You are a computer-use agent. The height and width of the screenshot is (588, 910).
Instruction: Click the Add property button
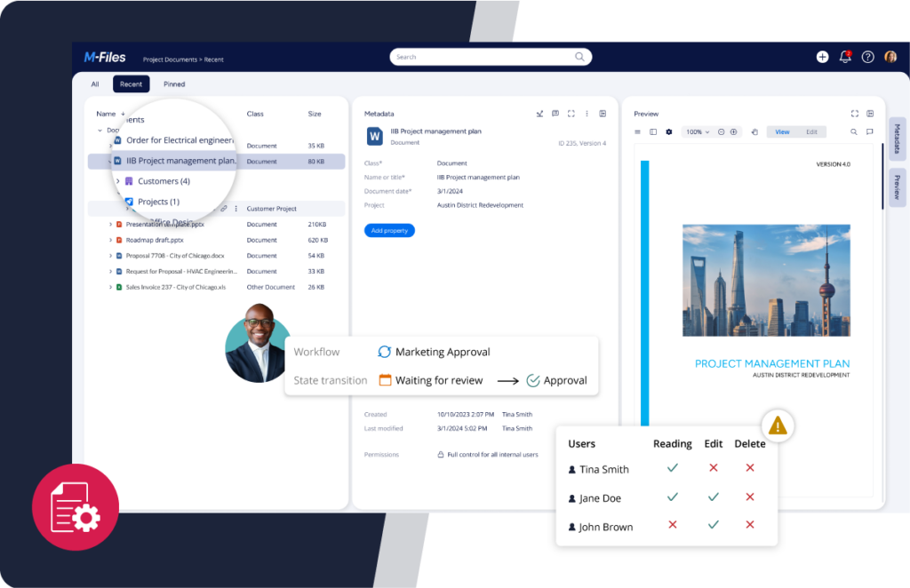pyautogui.click(x=389, y=230)
